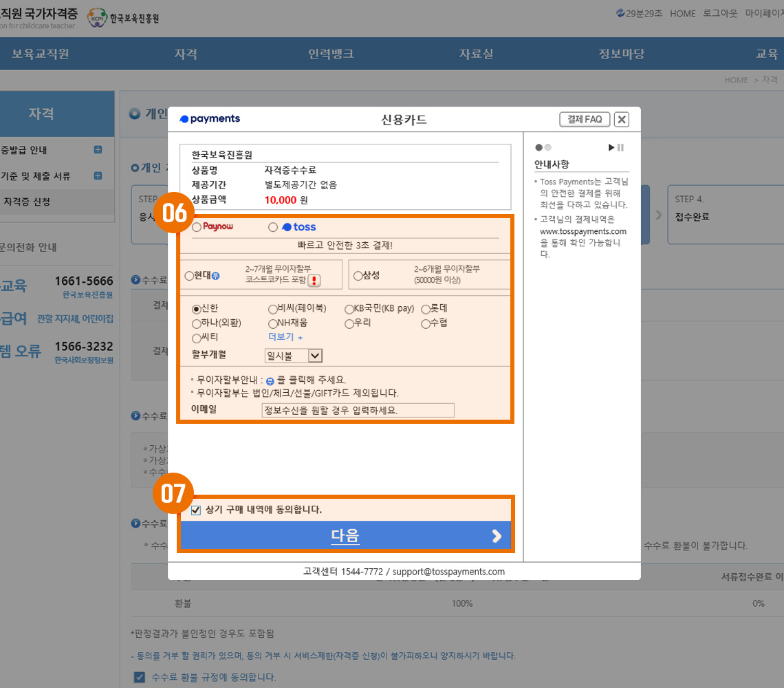Image resolution: width=784 pixels, height=688 pixels.
Task: Click the first slide indicator dot
Action: (538, 147)
